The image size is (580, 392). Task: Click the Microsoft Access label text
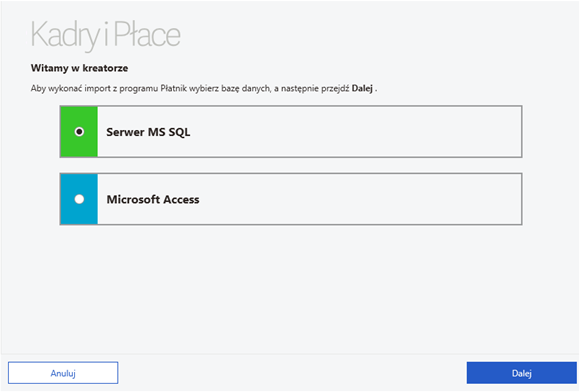(x=153, y=199)
